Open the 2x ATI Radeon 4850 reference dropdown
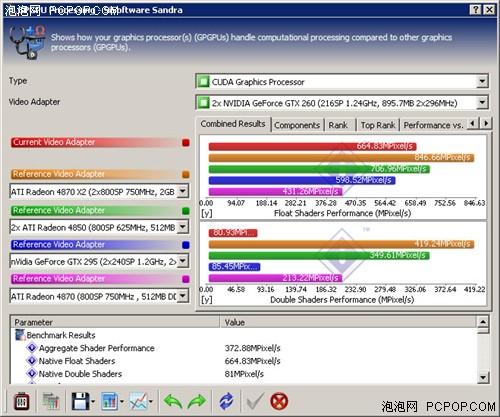 tap(183, 227)
